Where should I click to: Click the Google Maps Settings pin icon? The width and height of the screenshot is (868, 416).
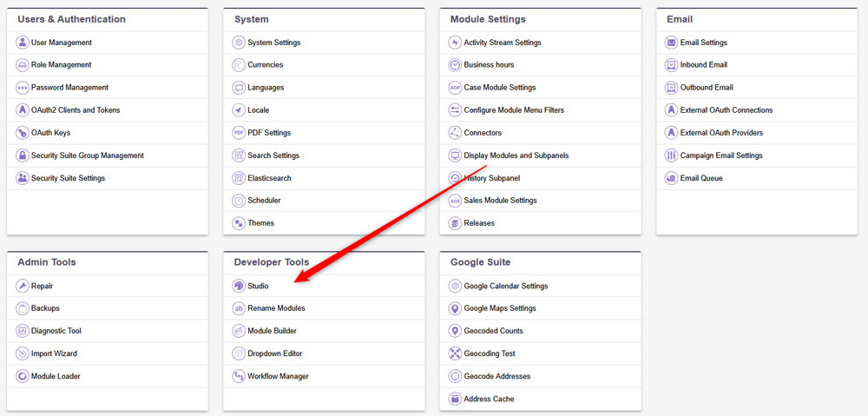[455, 308]
